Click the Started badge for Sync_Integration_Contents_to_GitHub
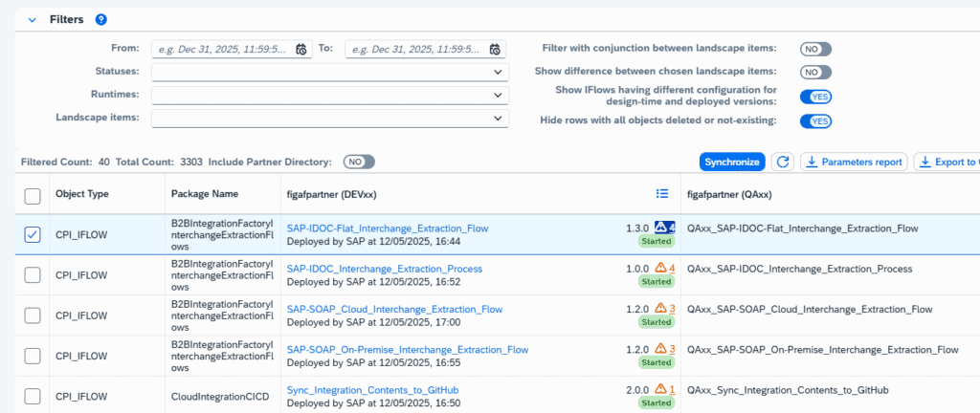Image resolution: width=980 pixels, height=413 pixels. pyautogui.click(x=657, y=403)
